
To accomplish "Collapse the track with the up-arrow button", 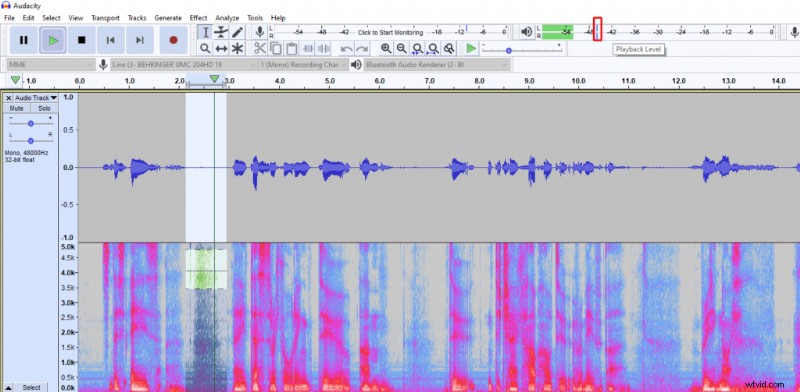I will (9, 387).
